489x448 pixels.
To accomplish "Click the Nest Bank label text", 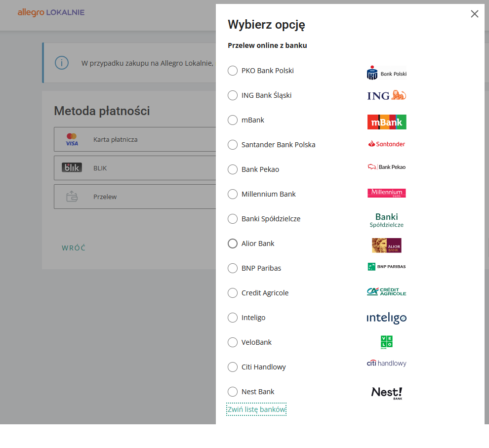I will coord(258,392).
